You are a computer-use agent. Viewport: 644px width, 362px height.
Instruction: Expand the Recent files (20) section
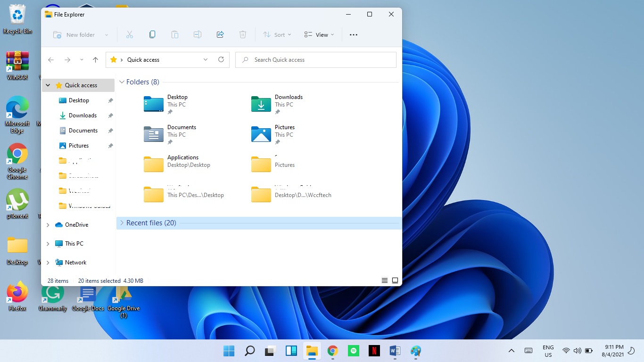click(122, 222)
